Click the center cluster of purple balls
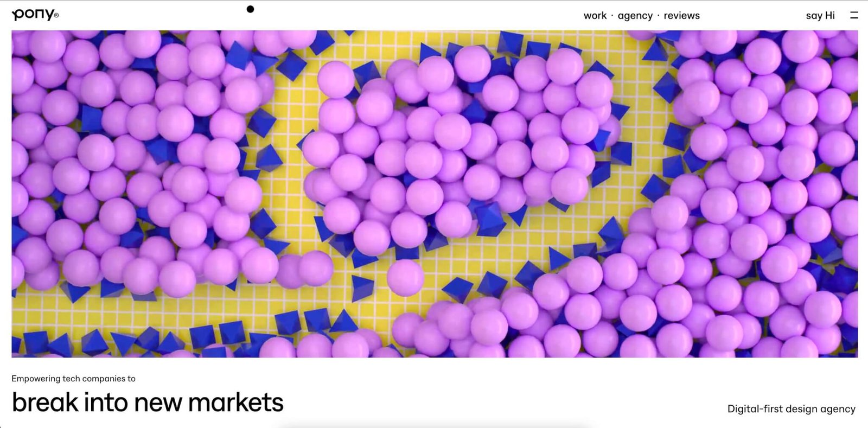 click(461, 152)
